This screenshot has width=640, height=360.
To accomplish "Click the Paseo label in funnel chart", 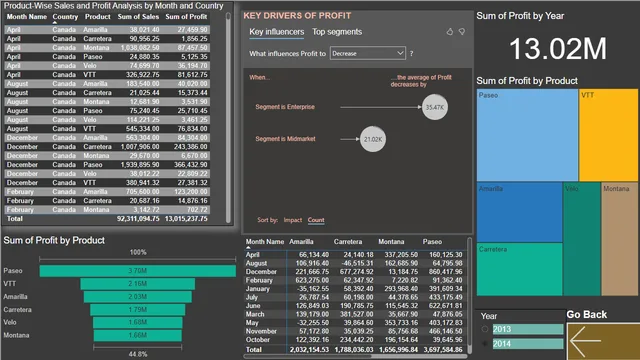I will point(13,271).
